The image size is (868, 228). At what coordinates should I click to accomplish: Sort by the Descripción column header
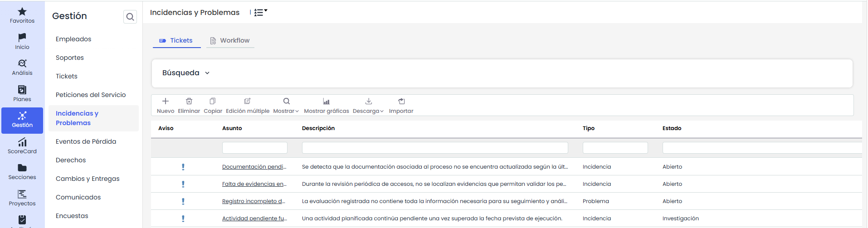click(x=318, y=128)
